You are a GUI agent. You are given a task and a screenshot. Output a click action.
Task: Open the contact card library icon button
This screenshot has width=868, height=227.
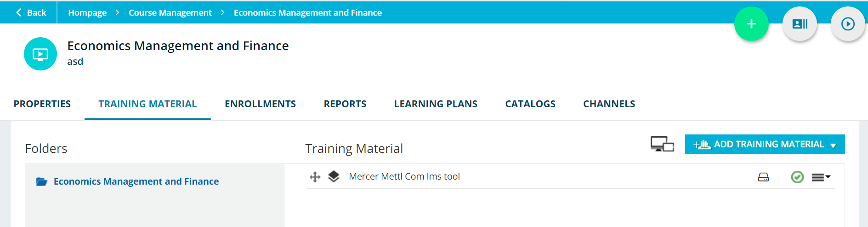click(x=800, y=24)
